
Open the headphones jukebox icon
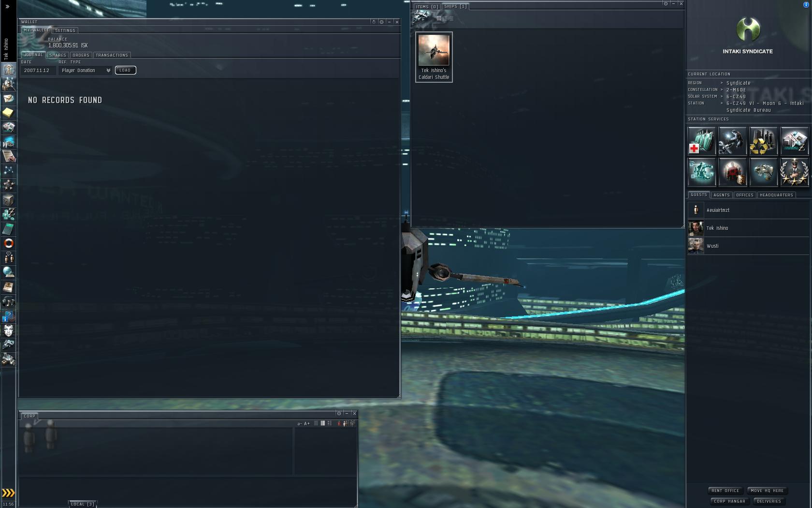click(9, 301)
